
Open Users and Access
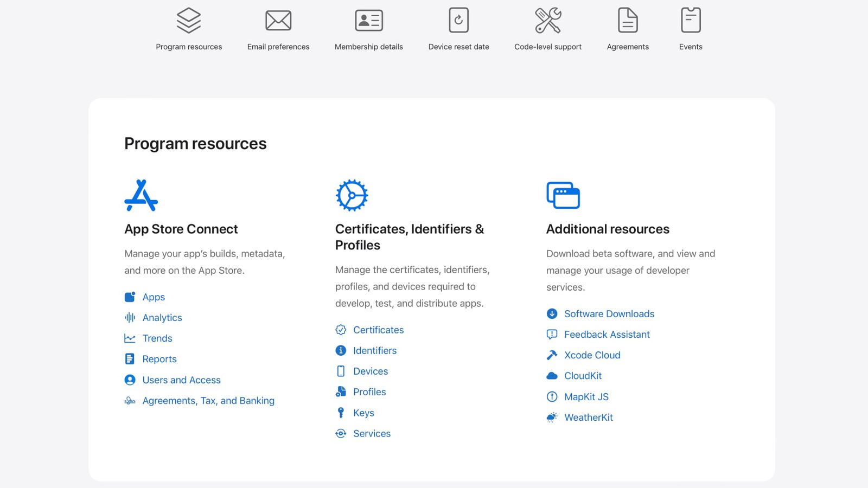181,380
